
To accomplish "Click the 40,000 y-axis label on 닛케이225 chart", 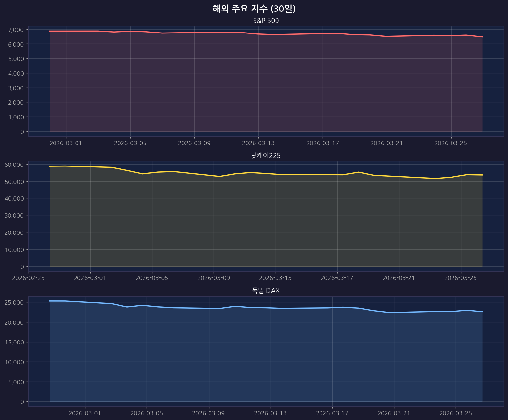I will (14, 198).
